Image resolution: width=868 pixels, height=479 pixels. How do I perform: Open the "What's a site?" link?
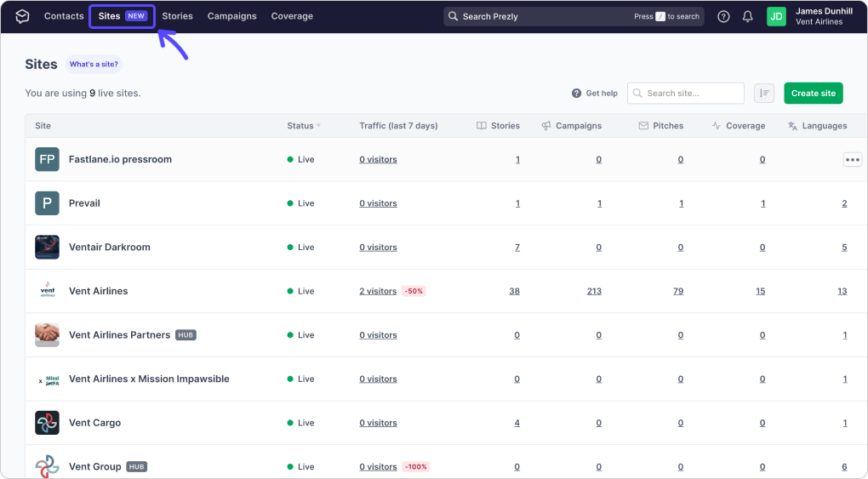coord(94,65)
